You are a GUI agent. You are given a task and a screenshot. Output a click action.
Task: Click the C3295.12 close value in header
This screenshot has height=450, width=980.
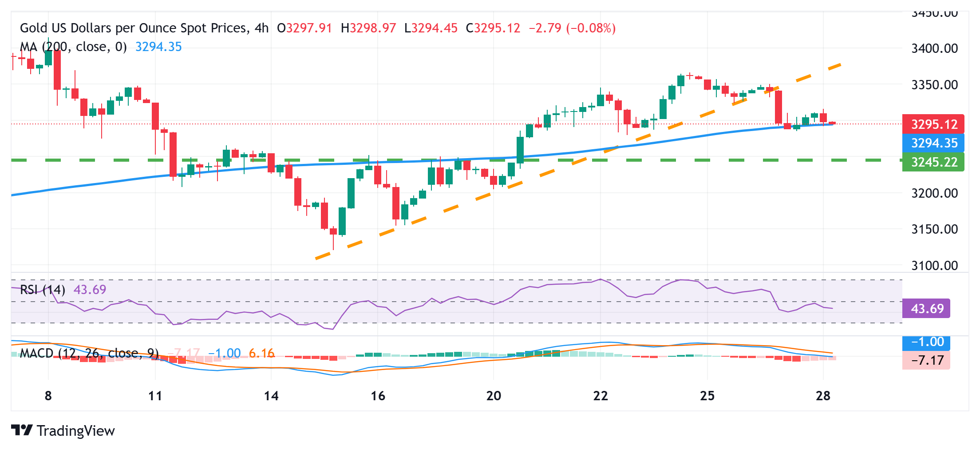(493, 28)
